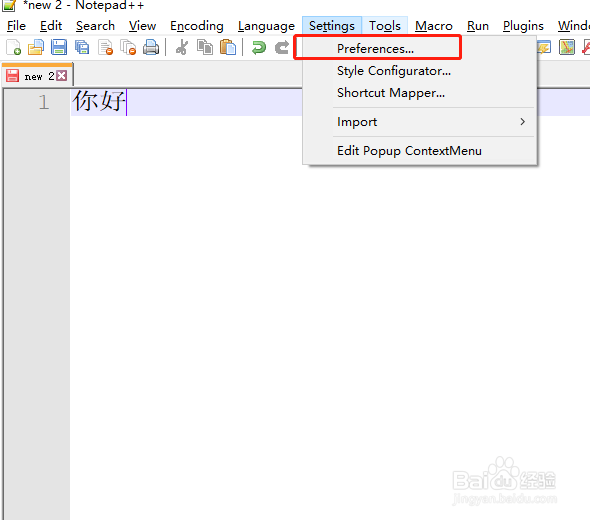The width and height of the screenshot is (590, 520).
Task: Click the red save icon on new 2 tab
Action: tap(12, 75)
